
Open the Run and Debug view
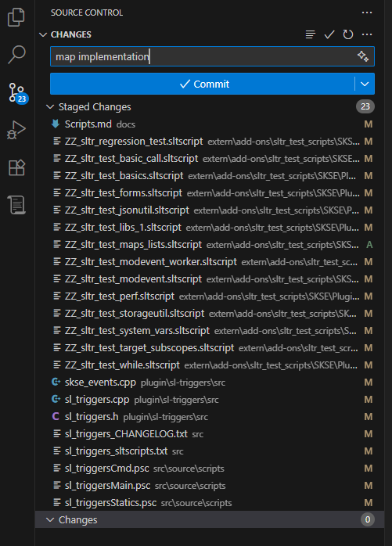16,130
